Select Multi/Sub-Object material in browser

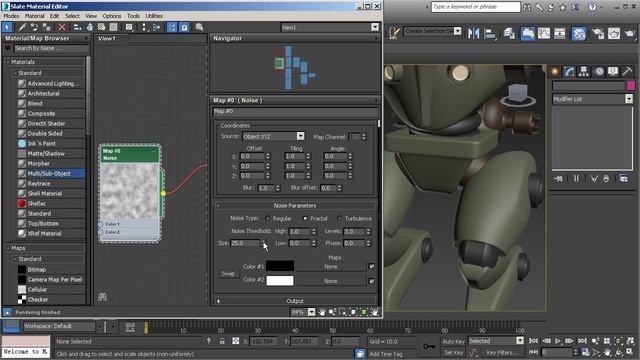[49, 173]
